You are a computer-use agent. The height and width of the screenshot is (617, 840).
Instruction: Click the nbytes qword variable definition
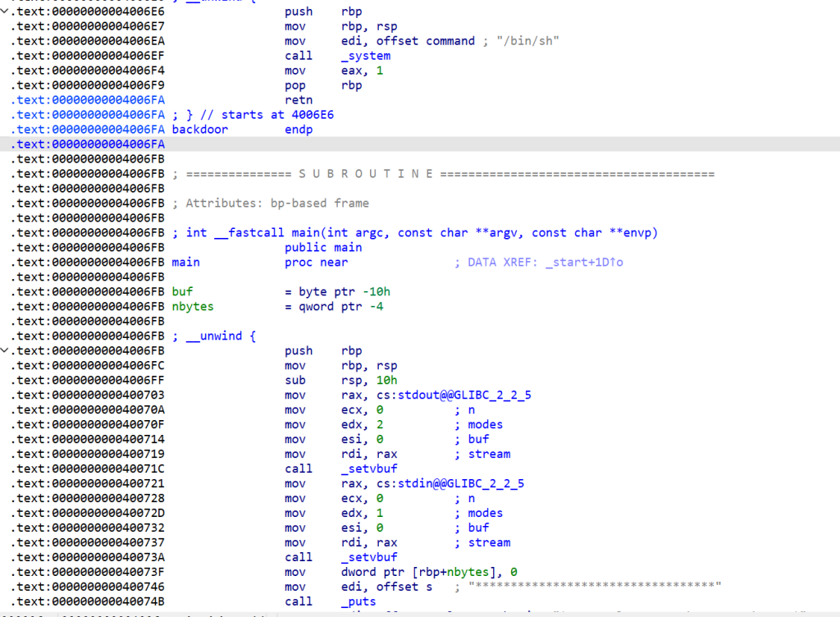[192, 307]
